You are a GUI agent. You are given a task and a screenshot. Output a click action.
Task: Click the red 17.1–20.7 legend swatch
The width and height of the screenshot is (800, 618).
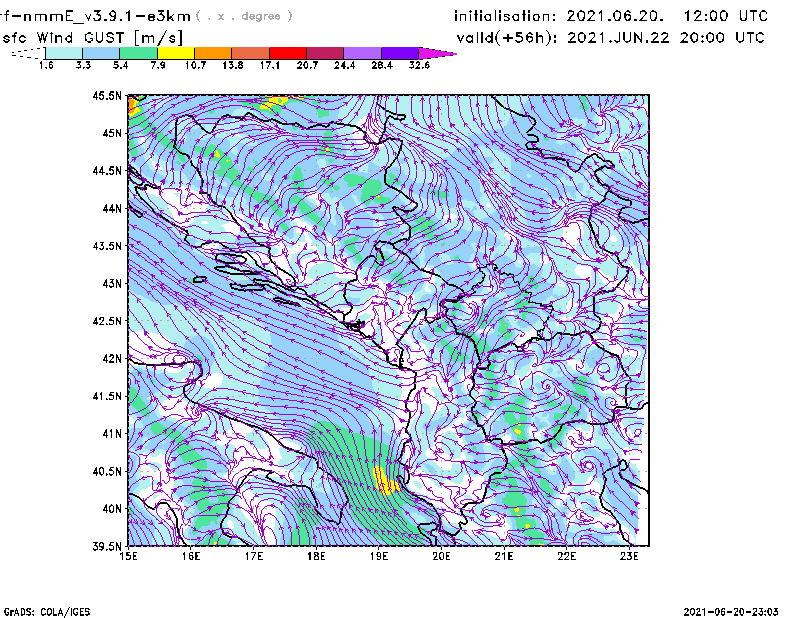coord(288,53)
